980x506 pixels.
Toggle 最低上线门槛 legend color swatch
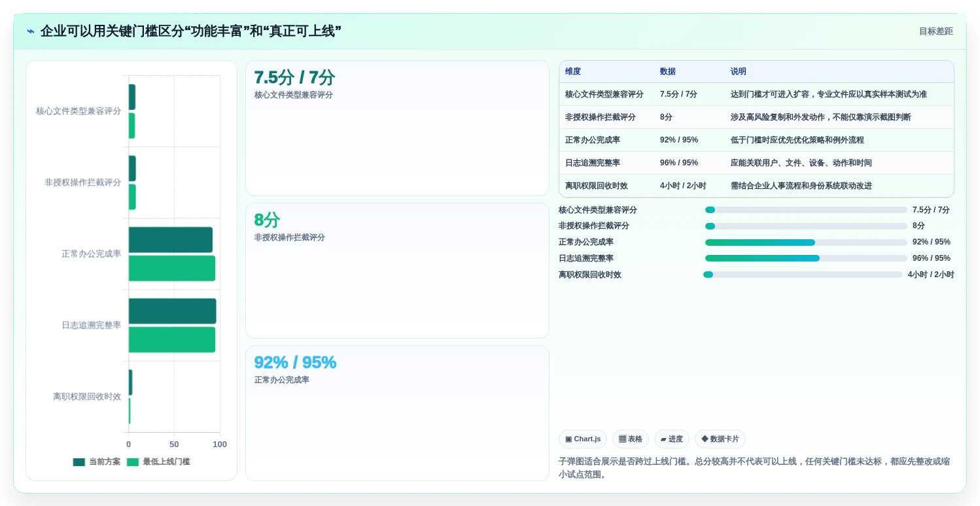coord(133,462)
